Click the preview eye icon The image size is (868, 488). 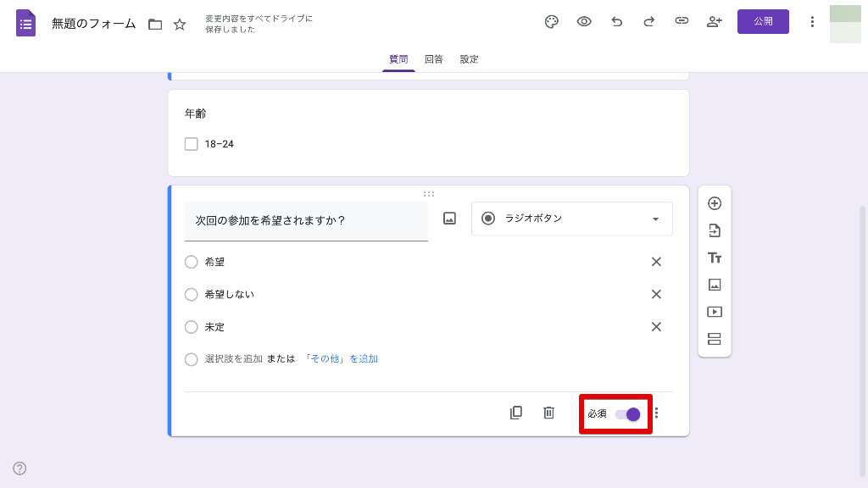tap(584, 22)
